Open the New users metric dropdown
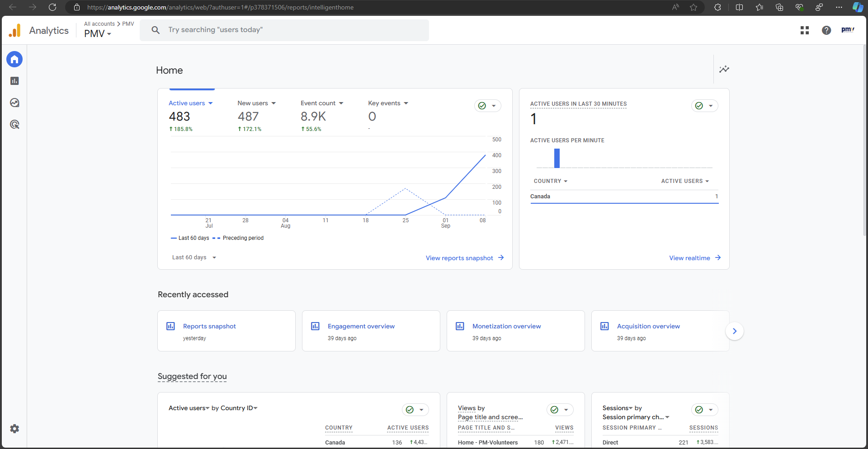The image size is (868, 449). (x=256, y=103)
